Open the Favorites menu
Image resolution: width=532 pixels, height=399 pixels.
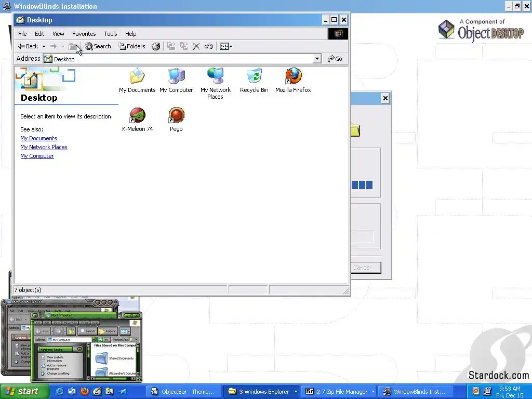pyautogui.click(x=84, y=34)
